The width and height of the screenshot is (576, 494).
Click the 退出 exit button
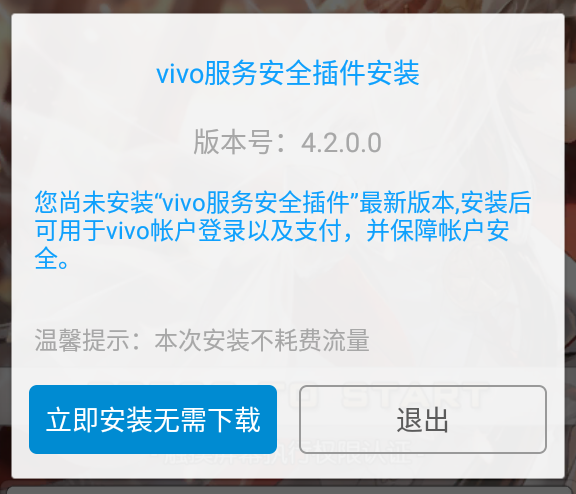coord(423,419)
